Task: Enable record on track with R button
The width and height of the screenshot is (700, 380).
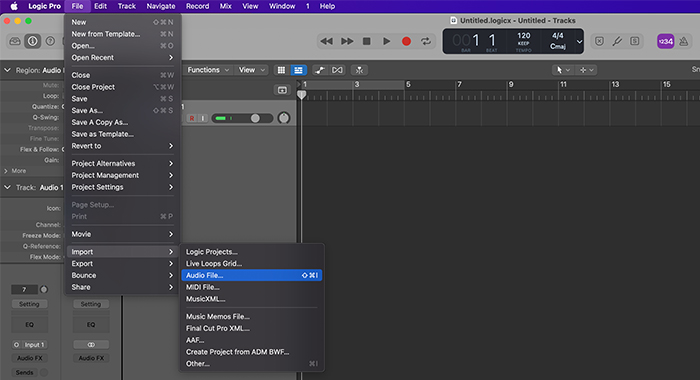Action: (192, 118)
